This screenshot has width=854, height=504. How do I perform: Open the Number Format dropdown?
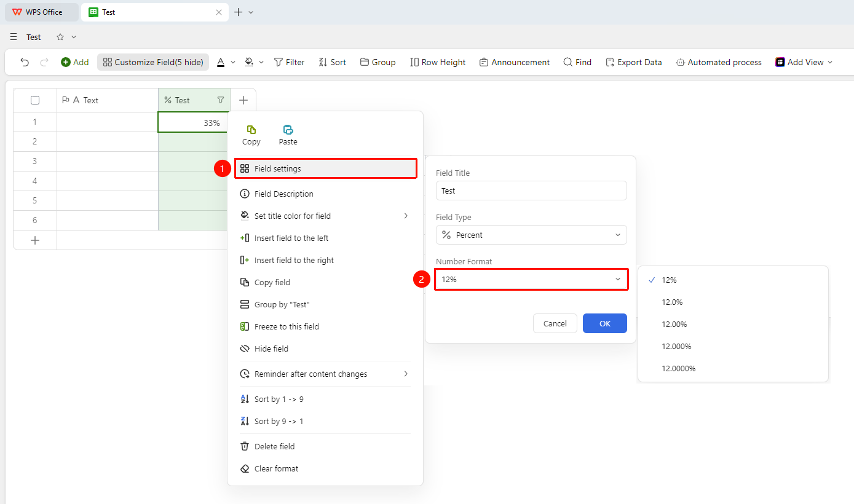tap(531, 279)
